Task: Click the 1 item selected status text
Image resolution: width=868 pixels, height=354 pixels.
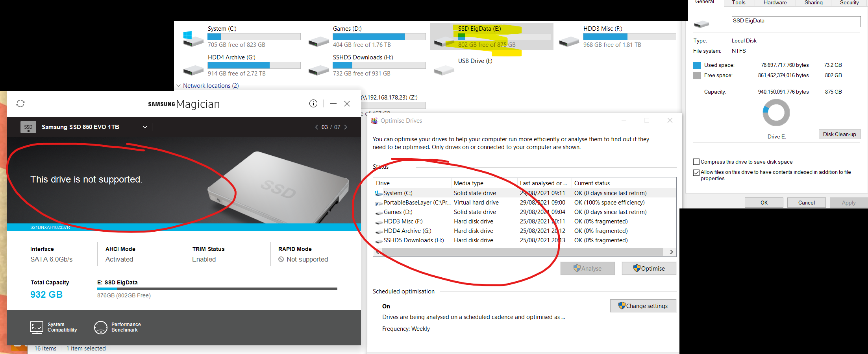Action: click(86, 348)
